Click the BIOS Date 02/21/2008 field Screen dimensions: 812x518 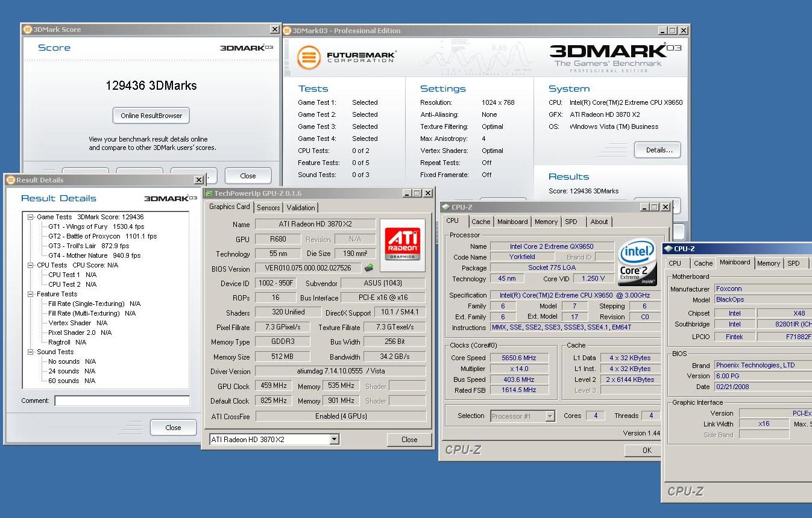(x=763, y=387)
